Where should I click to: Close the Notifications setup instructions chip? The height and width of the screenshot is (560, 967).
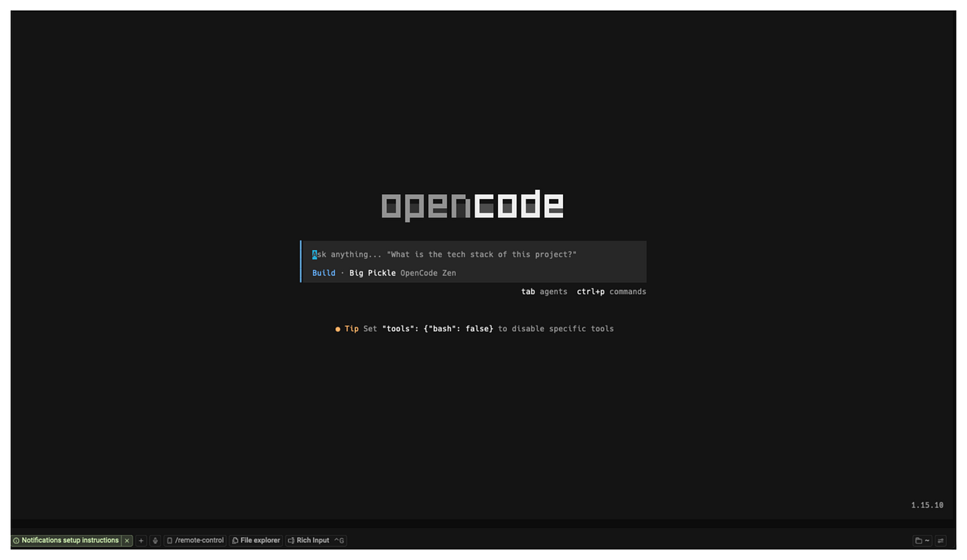coord(127,541)
